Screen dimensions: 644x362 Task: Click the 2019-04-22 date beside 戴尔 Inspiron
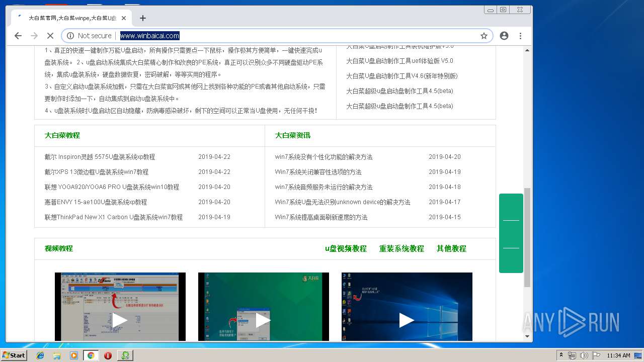[x=214, y=157]
